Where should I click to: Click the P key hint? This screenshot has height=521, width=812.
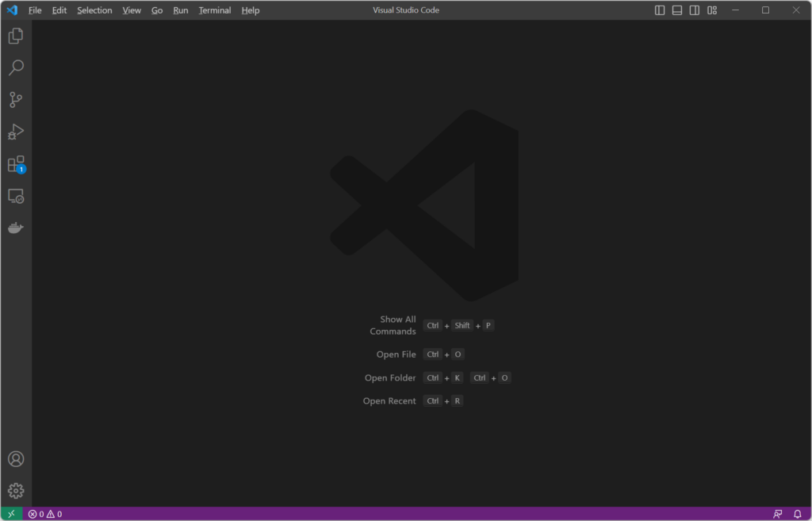click(x=488, y=325)
